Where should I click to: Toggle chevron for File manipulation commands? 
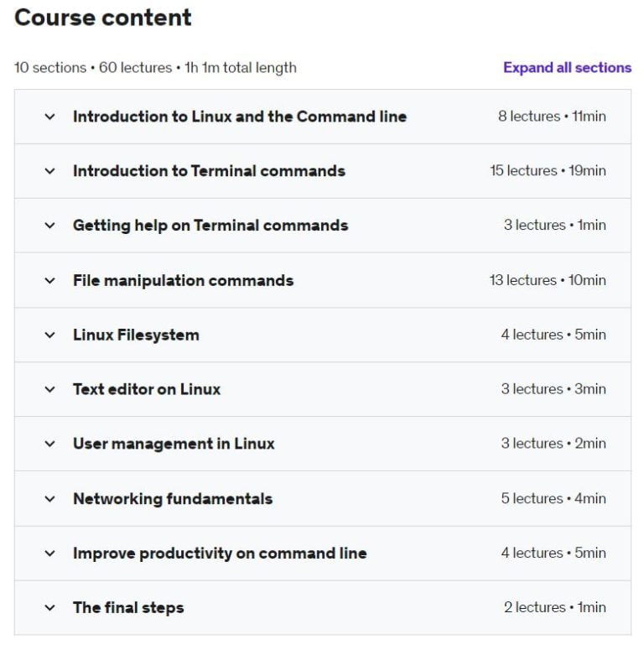49,280
